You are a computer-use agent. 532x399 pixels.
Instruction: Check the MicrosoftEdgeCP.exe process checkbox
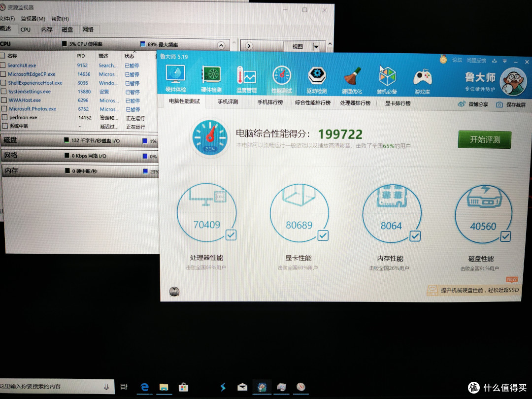(3, 74)
